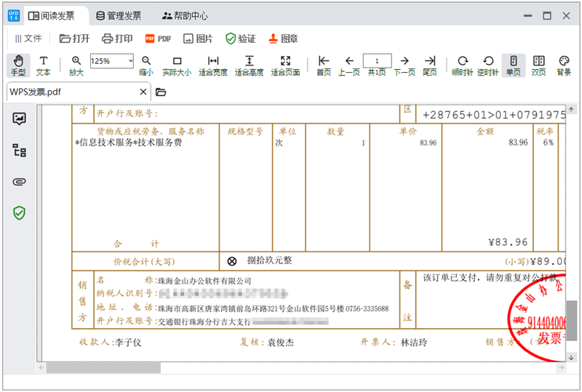Open the 打开 file button
This screenshot has width=582, height=392.
pyautogui.click(x=75, y=39)
